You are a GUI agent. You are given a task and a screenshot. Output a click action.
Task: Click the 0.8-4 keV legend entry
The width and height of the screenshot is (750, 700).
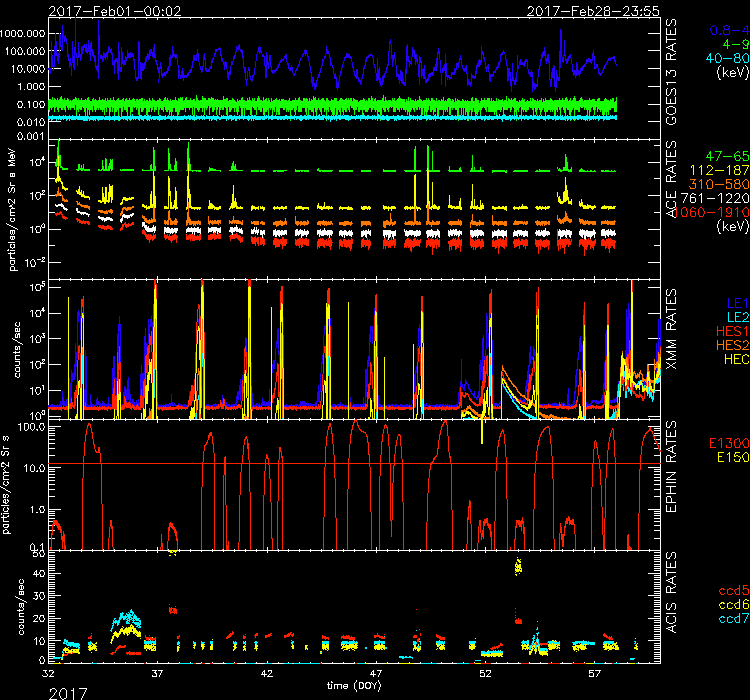tap(723, 32)
